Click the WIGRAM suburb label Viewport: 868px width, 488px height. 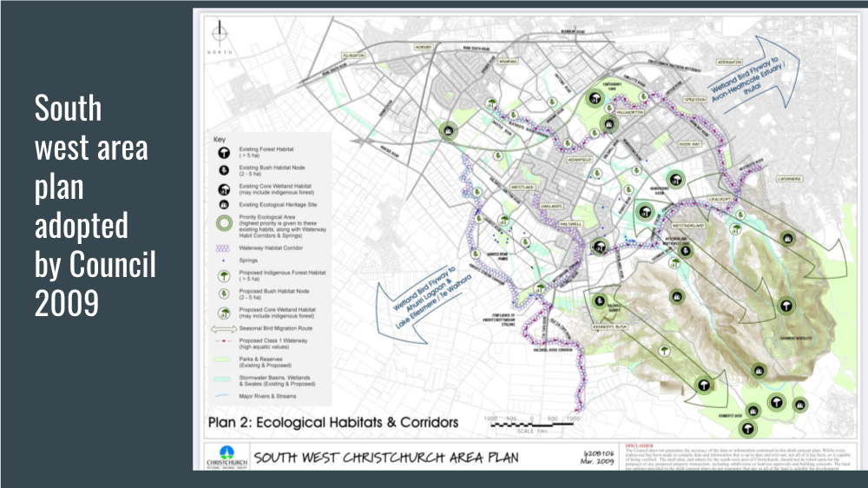508,62
